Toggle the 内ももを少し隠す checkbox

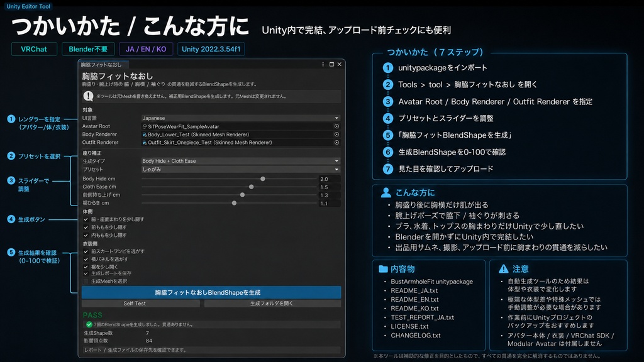click(x=86, y=235)
